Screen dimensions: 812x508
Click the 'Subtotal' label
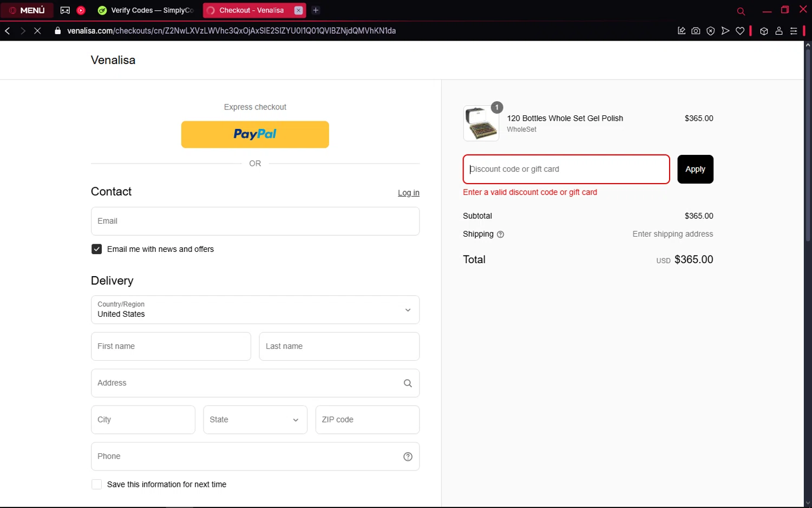477,216
